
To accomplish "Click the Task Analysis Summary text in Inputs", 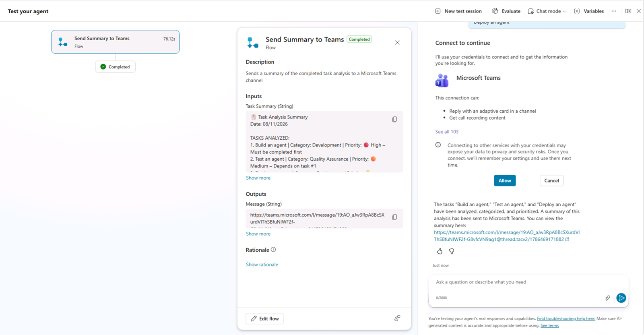I will click(283, 117).
